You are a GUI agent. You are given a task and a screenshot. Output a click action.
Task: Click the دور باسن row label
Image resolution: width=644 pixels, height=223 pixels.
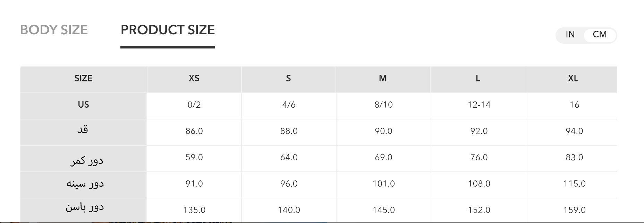click(85, 207)
